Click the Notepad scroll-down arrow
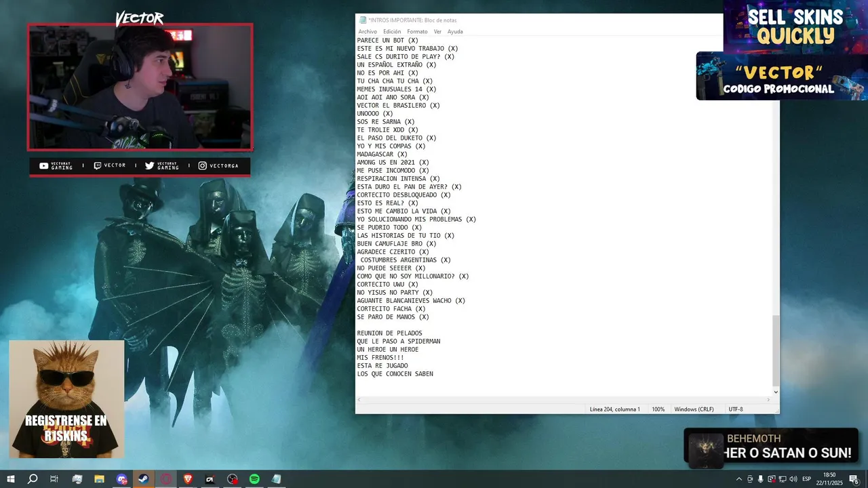The image size is (868, 488). 776,392
